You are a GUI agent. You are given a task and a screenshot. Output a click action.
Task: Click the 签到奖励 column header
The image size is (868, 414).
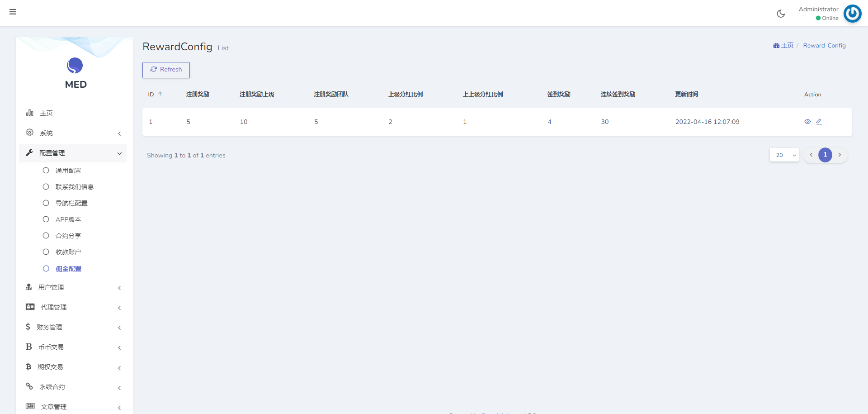(559, 94)
